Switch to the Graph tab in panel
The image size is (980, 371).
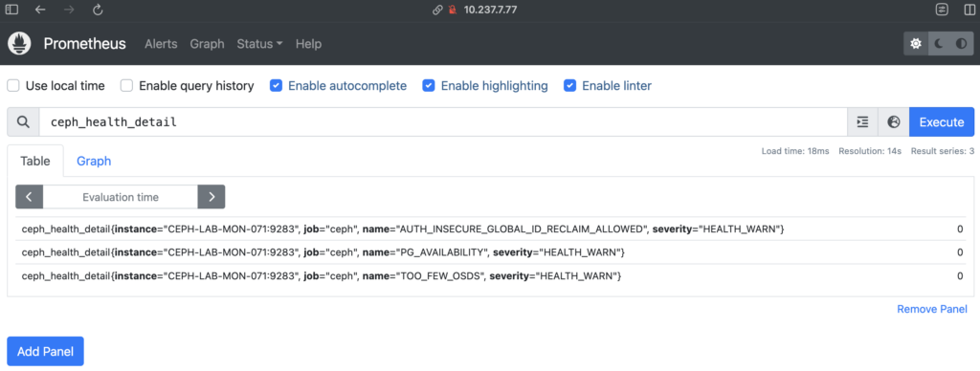pyautogui.click(x=94, y=161)
